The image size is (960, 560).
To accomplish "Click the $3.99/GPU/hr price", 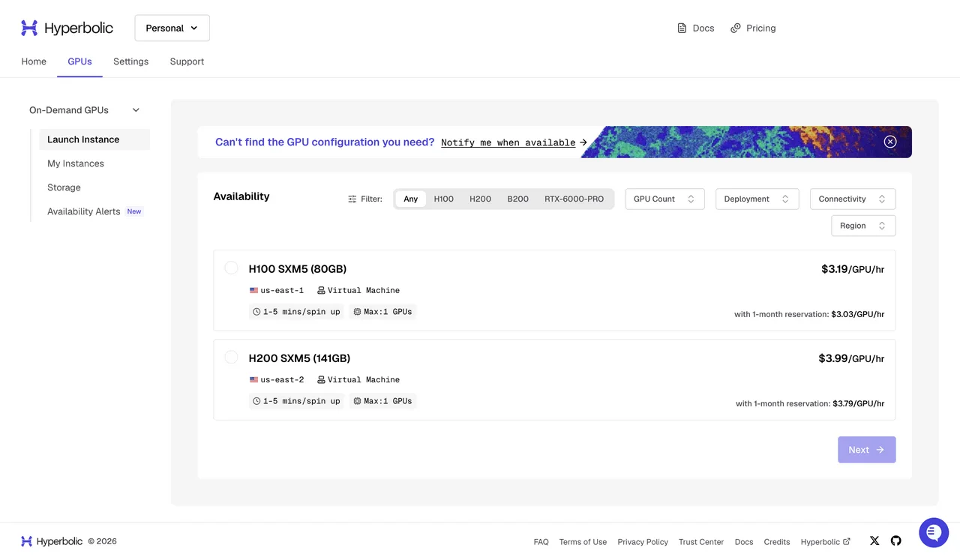I will coord(851,358).
